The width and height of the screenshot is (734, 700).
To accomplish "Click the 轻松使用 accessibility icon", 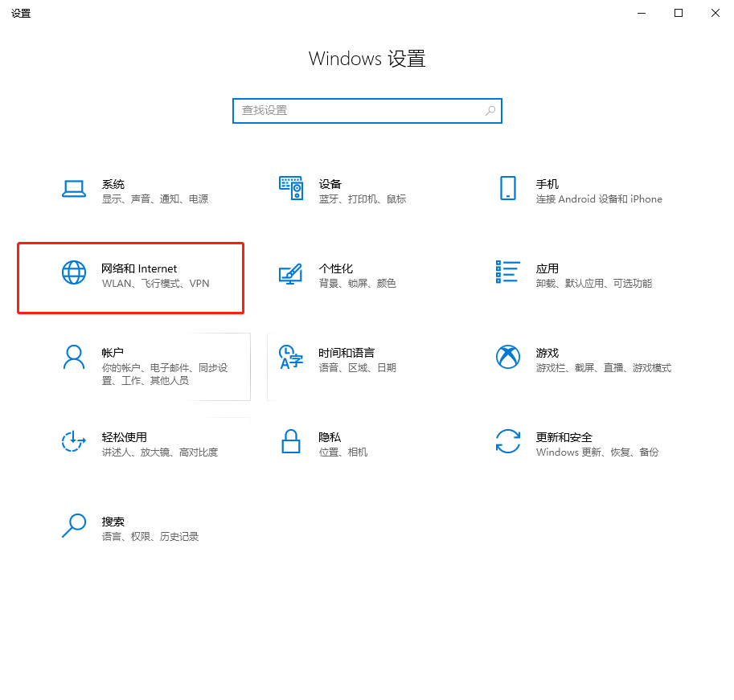I will coord(74,441).
